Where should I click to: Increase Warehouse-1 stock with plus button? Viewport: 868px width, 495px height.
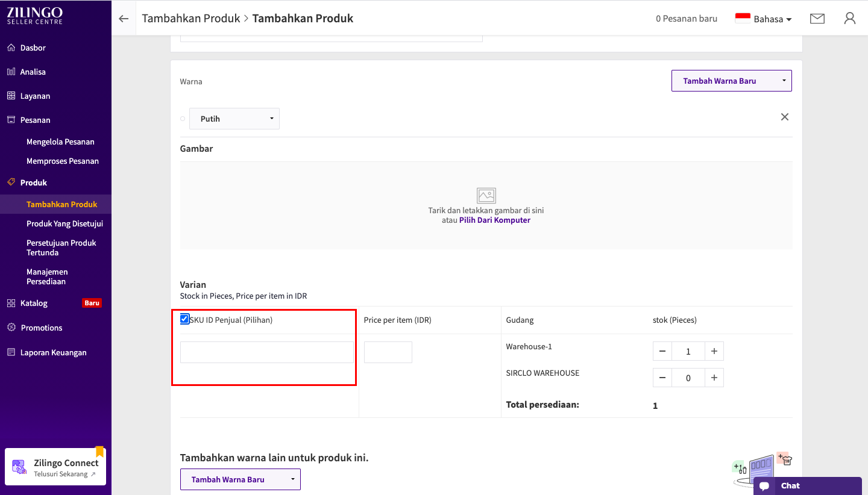pyautogui.click(x=714, y=351)
